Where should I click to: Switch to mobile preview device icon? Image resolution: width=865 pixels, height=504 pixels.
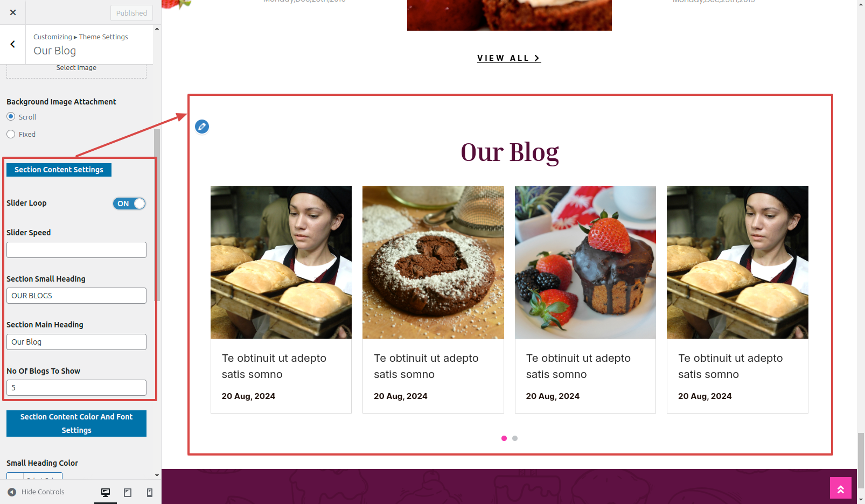150,492
